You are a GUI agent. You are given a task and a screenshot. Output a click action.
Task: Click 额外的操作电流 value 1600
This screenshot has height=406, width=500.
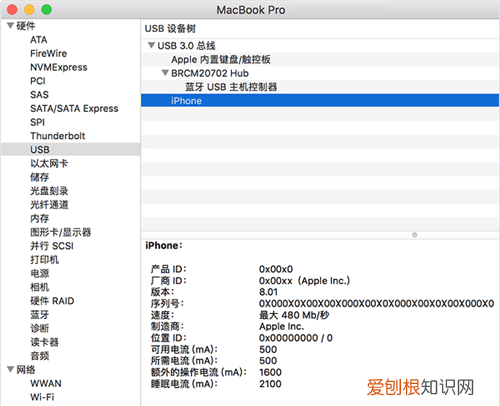click(x=270, y=372)
